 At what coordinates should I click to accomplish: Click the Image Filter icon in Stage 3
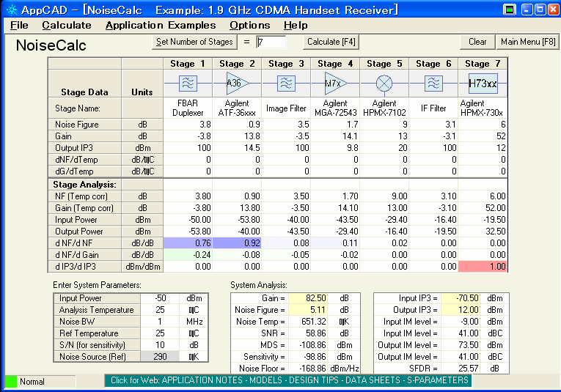286,84
